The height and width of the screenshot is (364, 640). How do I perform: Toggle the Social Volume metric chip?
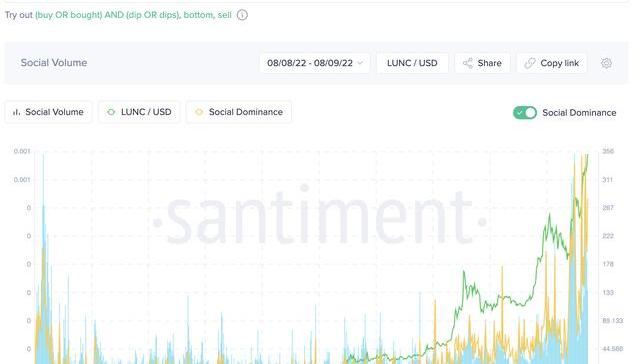pyautogui.click(x=48, y=112)
